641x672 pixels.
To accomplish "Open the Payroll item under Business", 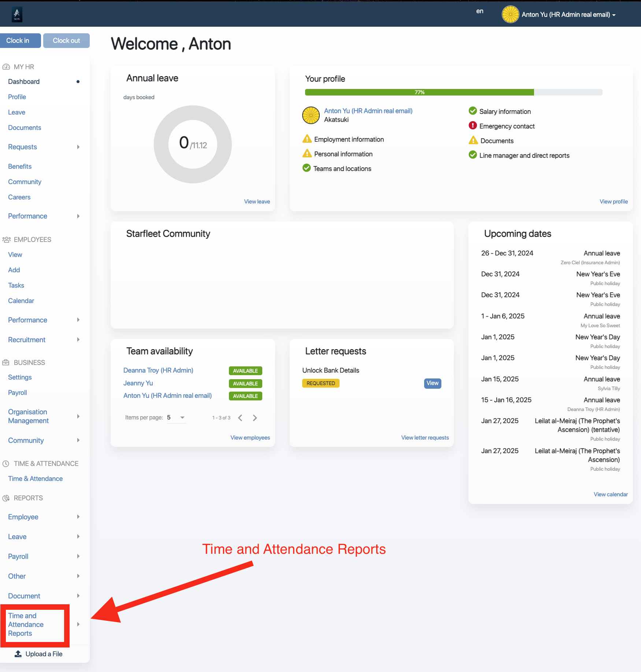I will point(18,393).
